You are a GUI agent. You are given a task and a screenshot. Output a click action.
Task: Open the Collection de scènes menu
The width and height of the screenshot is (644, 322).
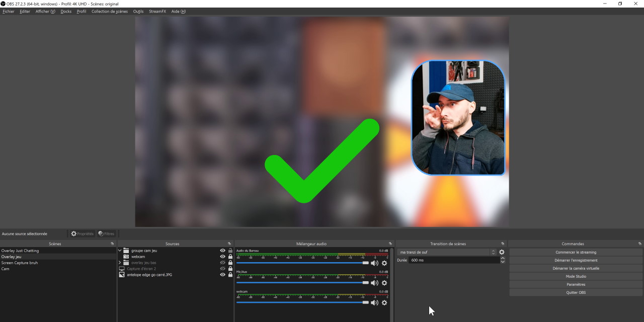click(x=109, y=12)
